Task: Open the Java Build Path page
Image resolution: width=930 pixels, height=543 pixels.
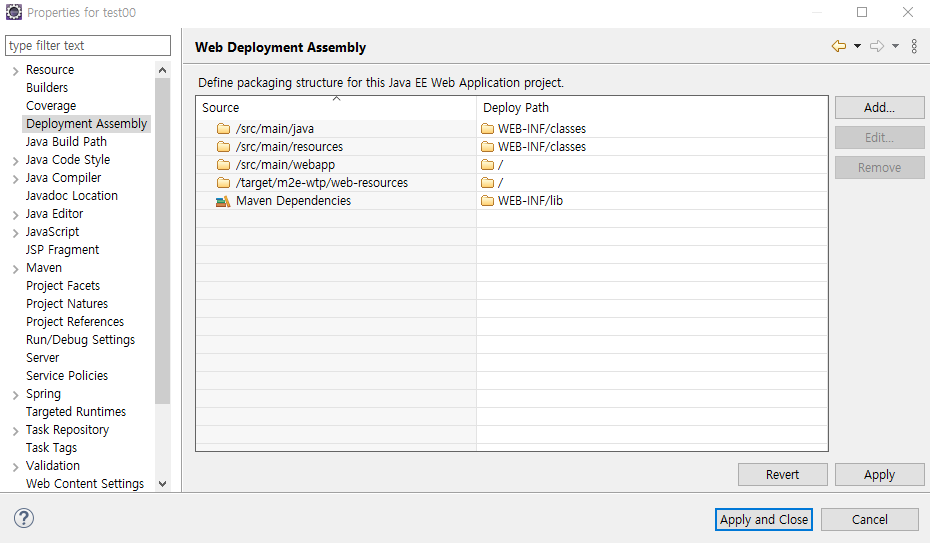Action: point(66,142)
